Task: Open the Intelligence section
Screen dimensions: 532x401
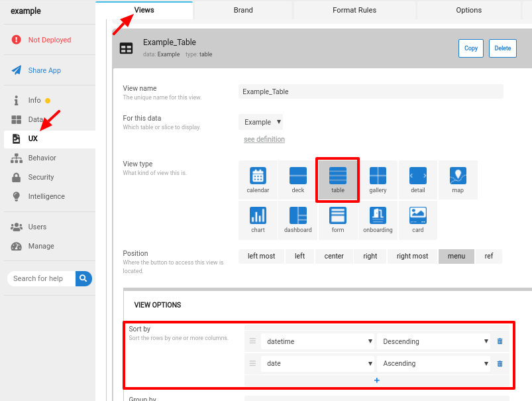Action: [x=46, y=196]
